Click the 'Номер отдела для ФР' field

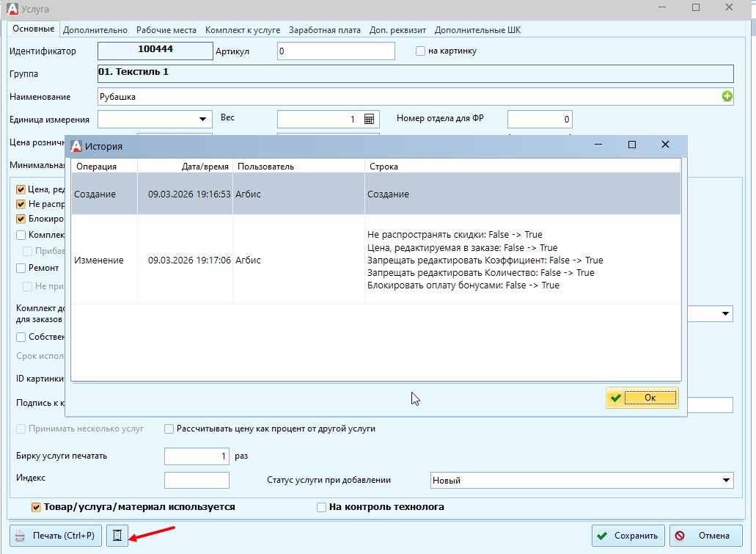(540, 119)
